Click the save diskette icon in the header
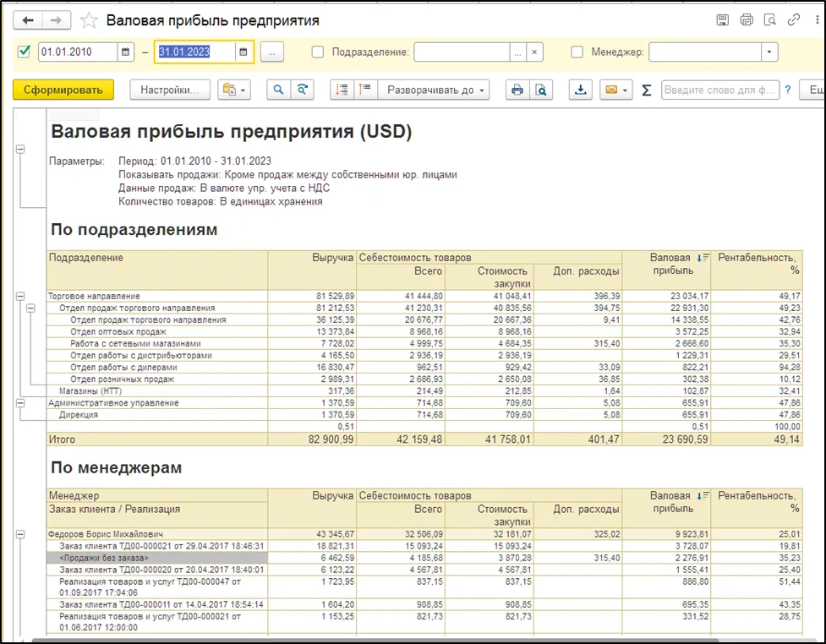The height and width of the screenshot is (644, 826). 722,20
